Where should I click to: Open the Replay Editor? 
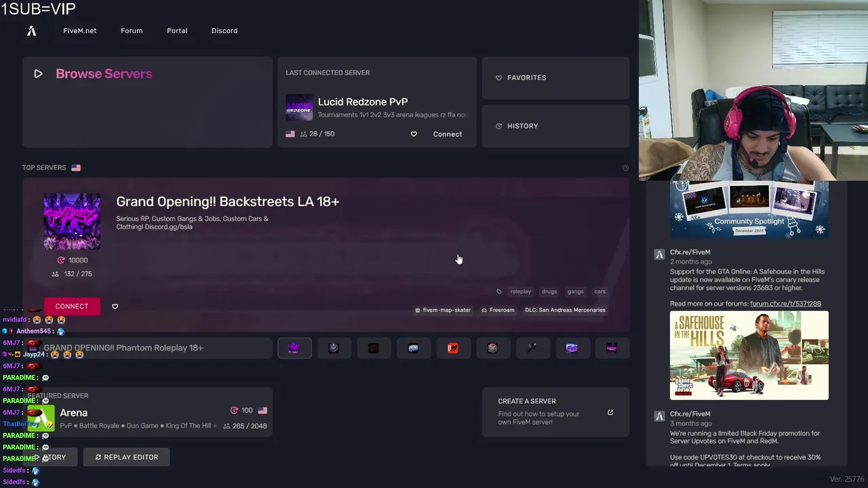[x=126, y=457]
